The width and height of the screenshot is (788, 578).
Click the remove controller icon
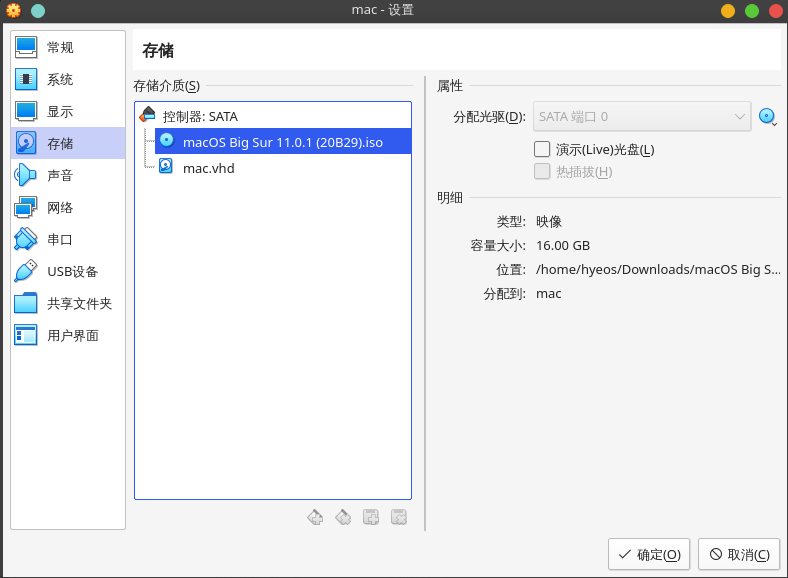pyautogui.click(x=343, y=517)
